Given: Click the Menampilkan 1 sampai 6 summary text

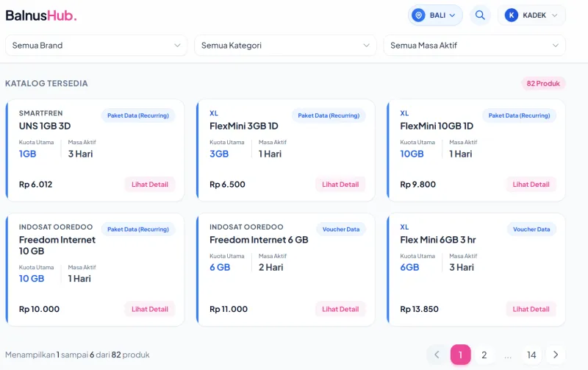Looking at the screenshot, I should pos(77,355).
